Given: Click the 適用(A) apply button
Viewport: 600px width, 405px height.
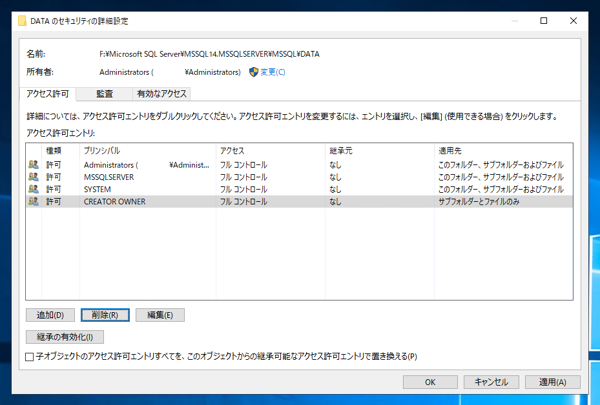Looking at the screenshot, I should 553,382.
